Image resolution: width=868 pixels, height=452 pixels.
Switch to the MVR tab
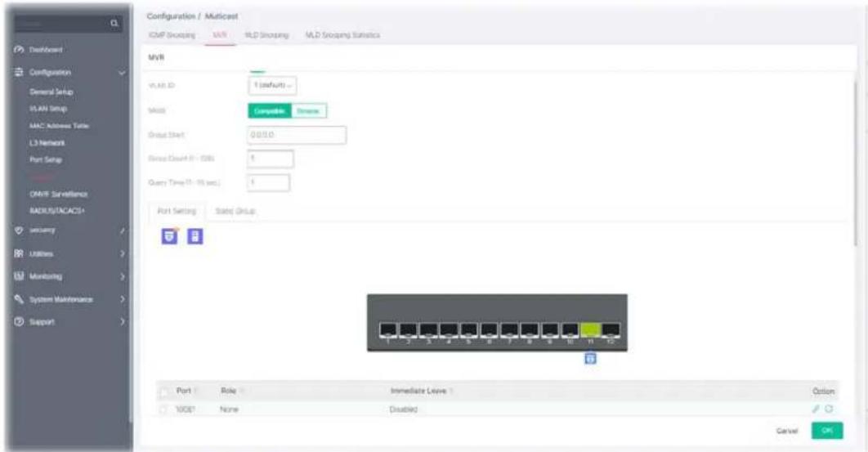[220, 35]
